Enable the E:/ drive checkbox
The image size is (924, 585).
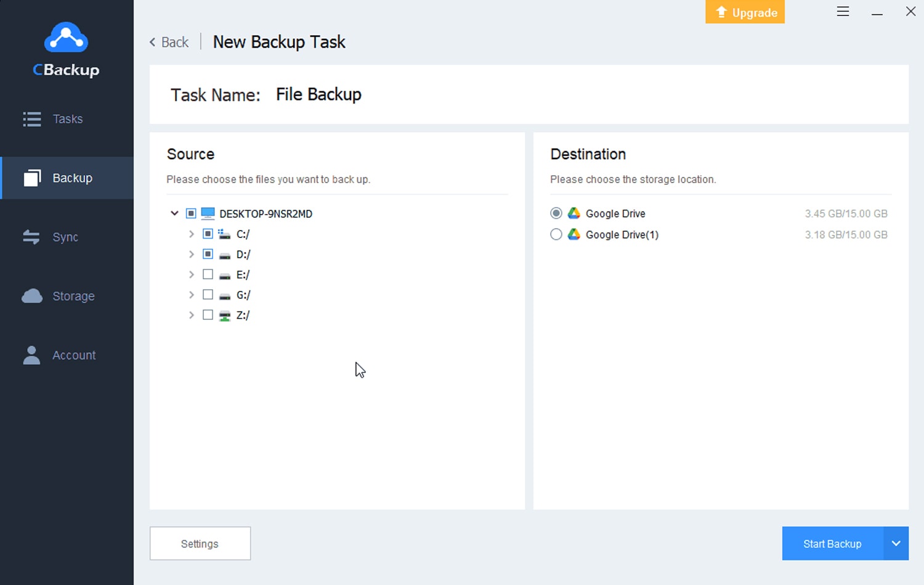pos(208,274)
